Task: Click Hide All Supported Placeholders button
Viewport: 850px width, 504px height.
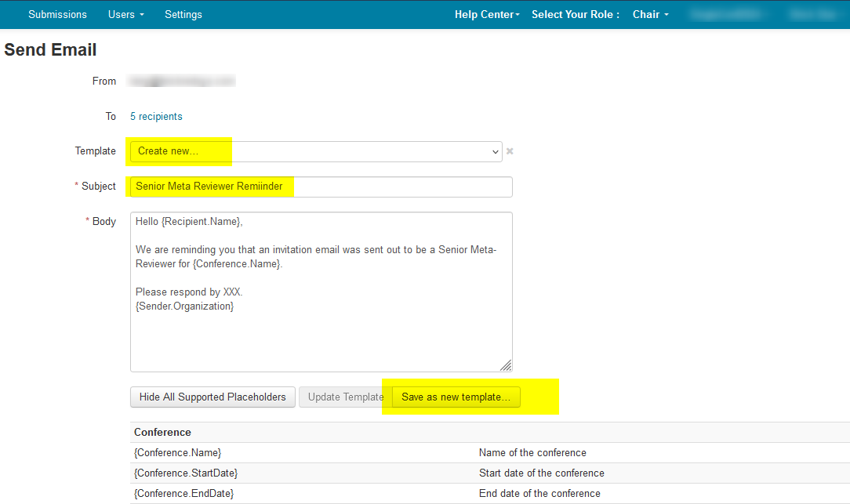Action: 212,397
